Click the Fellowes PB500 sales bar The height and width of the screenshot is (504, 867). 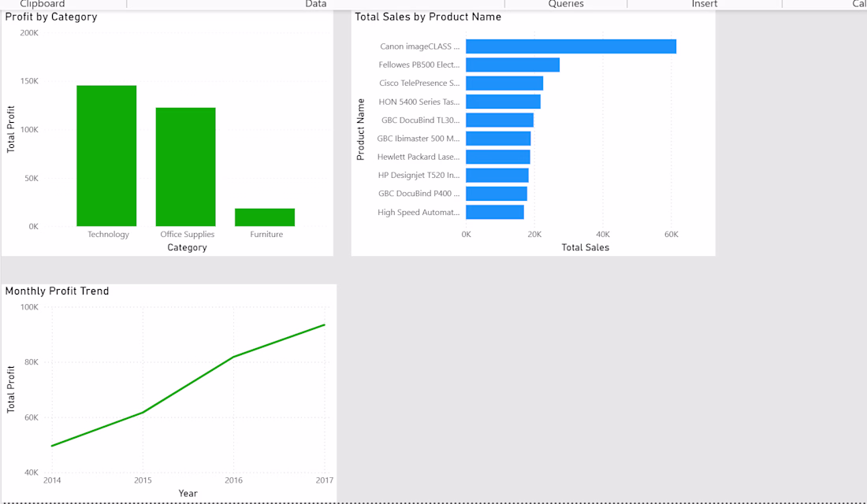click(512, 65)
